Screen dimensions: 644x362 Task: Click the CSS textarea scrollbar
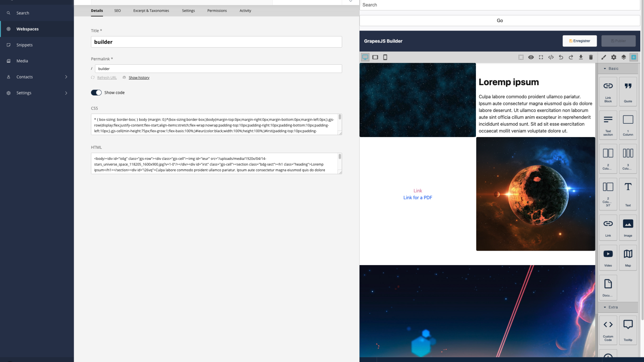(340, 117)
